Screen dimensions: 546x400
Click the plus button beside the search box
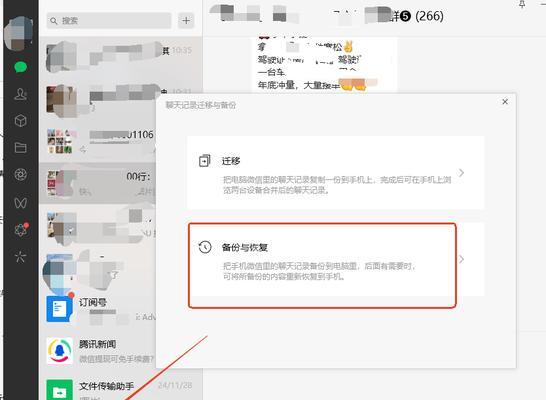click(x=186, y=21)
